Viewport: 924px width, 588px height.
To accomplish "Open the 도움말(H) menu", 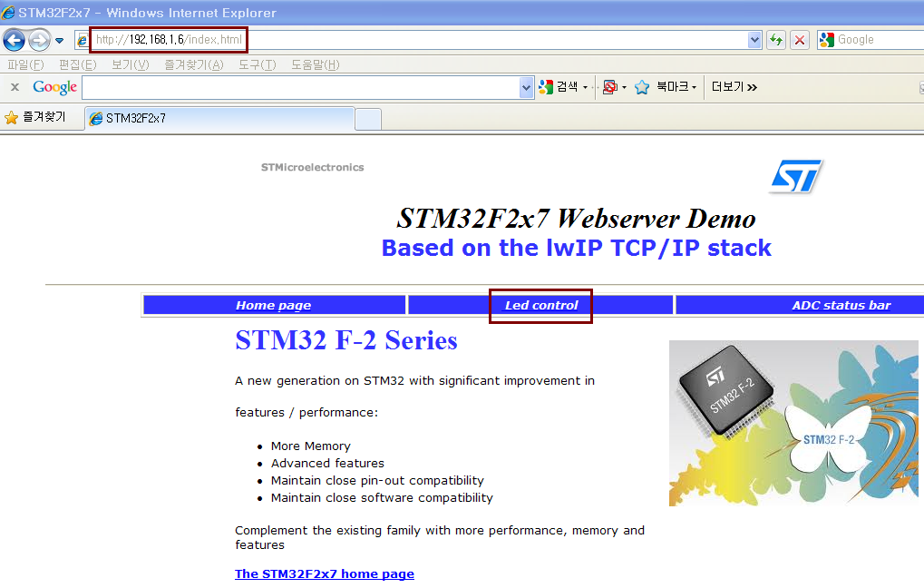I will click(316, 64).
